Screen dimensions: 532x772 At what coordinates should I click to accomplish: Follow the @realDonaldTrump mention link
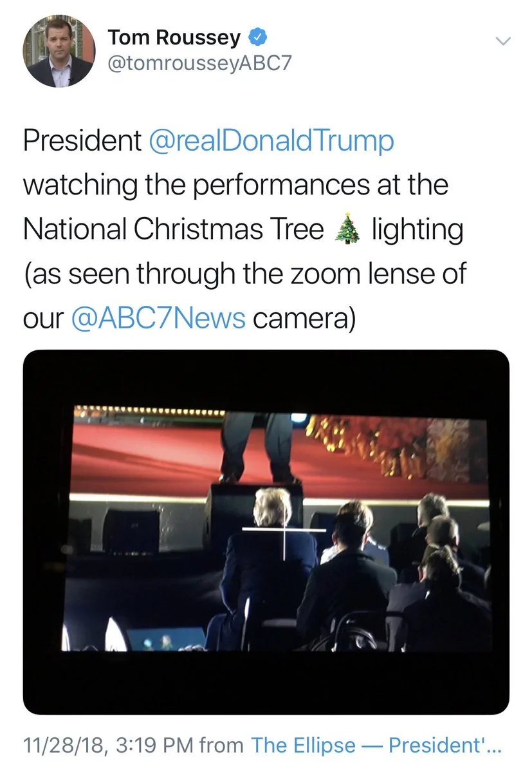click(271, 141)
